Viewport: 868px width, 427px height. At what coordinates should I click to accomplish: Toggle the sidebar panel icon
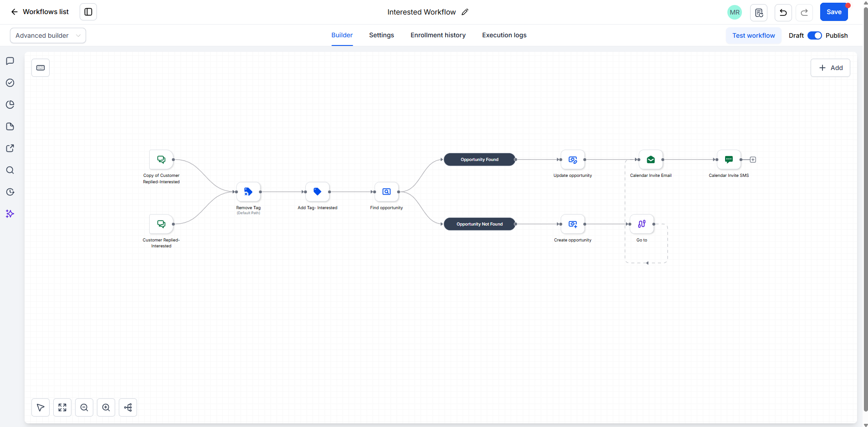click(88, 12)
